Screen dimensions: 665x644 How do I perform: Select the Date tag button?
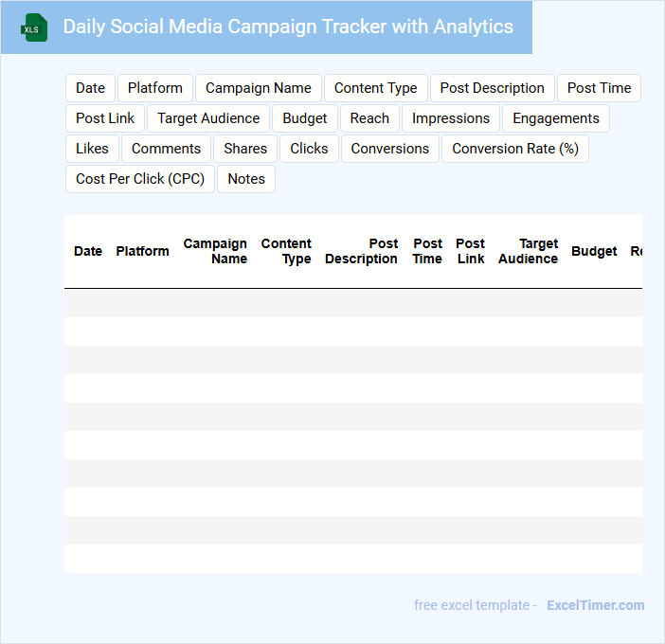click(x=90, y=88)
